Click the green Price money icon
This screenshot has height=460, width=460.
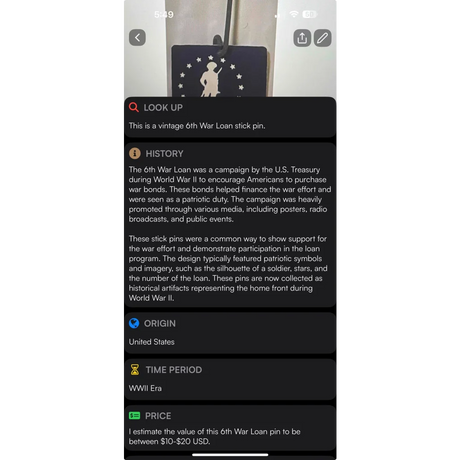click(135, 416)
